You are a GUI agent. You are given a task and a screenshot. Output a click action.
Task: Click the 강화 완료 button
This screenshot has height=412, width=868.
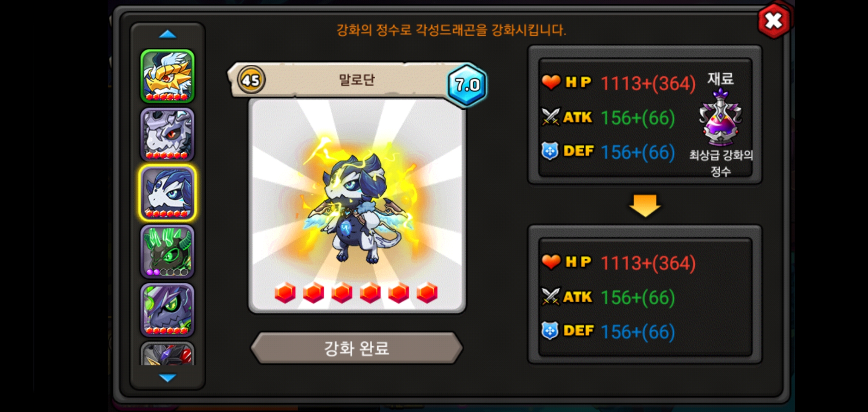pyautogui.click(x=357, y=348)
